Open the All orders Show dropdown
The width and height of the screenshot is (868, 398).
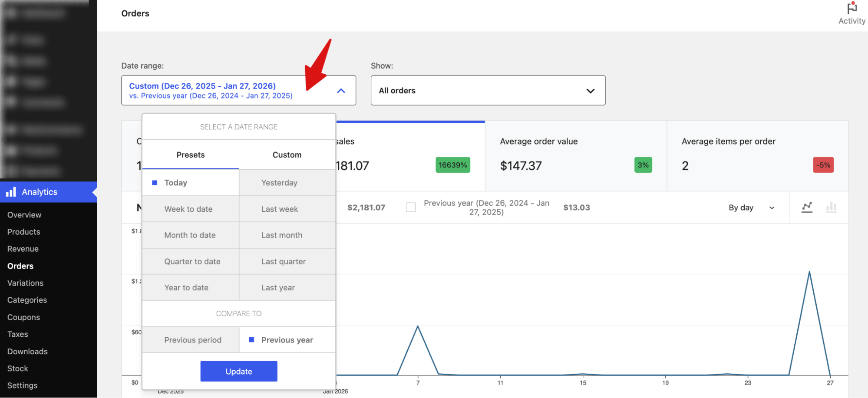(488, 90)
